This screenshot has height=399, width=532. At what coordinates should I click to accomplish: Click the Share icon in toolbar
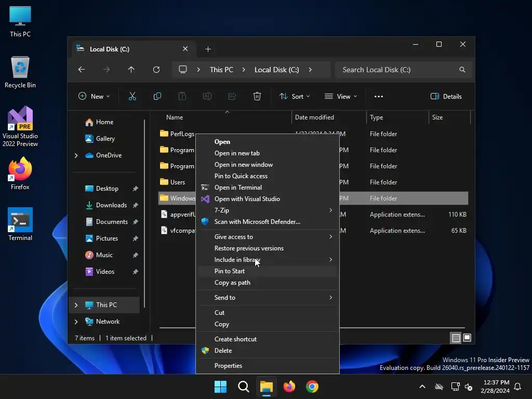(x=232, y=96)
